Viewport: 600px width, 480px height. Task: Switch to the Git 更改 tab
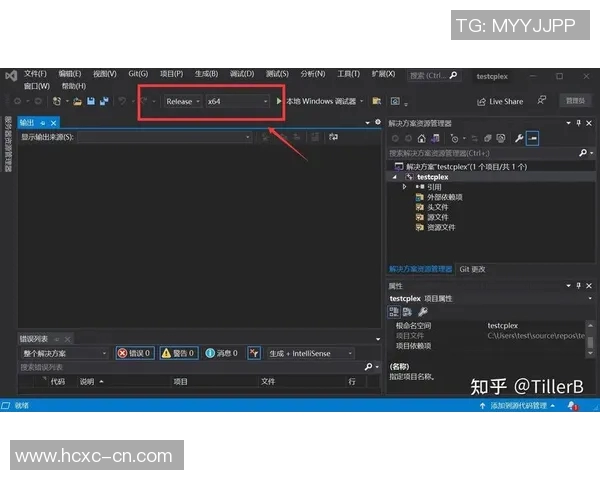(472, 269)
